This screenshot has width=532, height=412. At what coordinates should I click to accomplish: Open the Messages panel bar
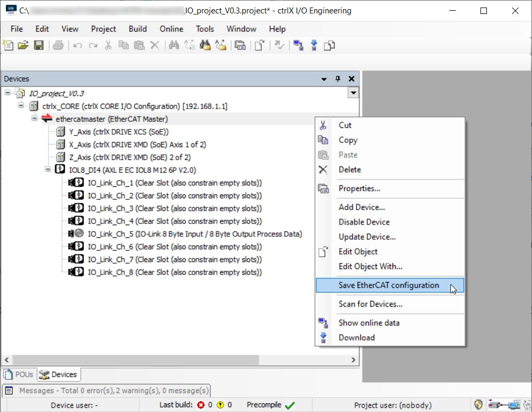106,391
